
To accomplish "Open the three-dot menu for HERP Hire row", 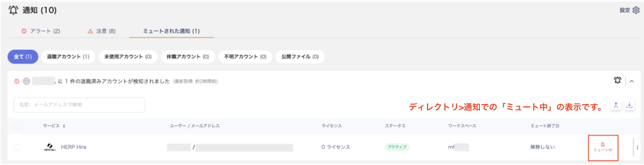I will (637, 147).
